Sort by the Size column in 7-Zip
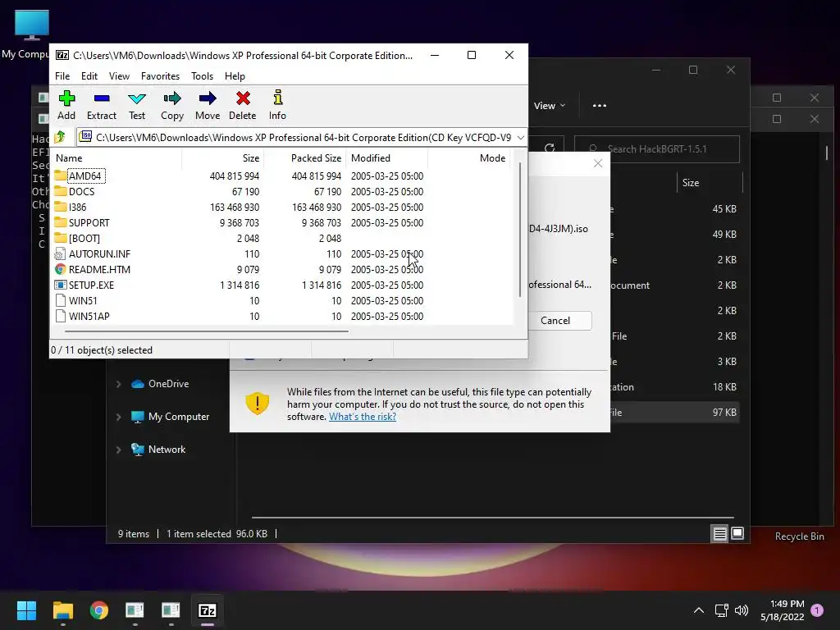Image resolution: width=840 pixels, height=630 pixels. click(x=223, y=158)
